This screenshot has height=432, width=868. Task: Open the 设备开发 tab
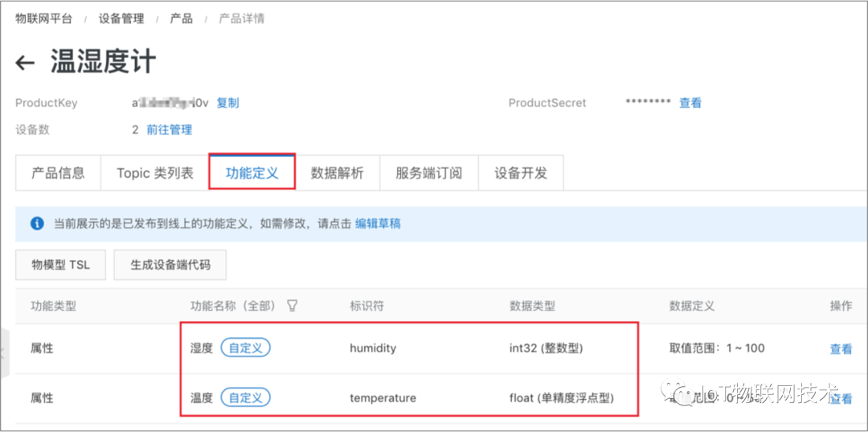coord(521,173)
